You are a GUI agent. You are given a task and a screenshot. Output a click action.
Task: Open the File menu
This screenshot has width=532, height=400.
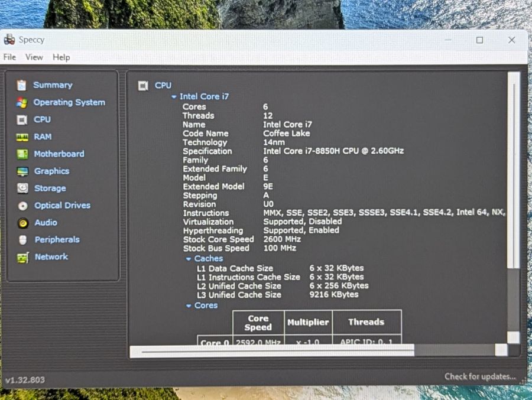click(9, 57)
